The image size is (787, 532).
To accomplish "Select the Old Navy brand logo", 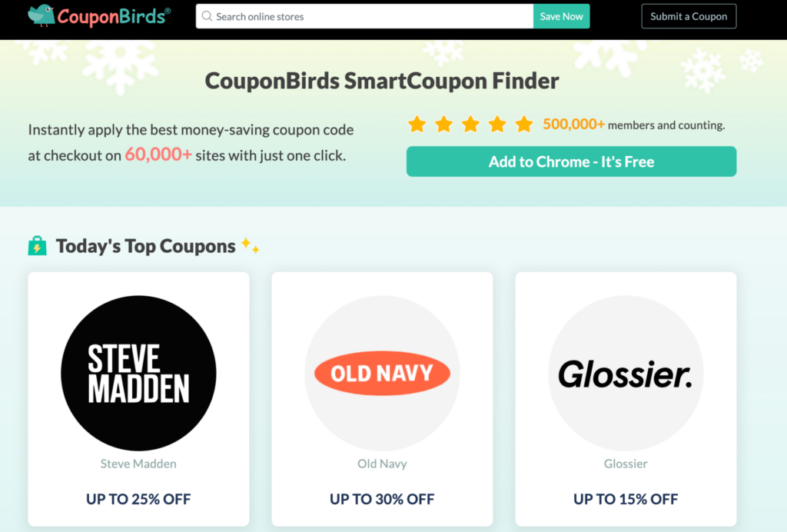I will coord(382,373).
